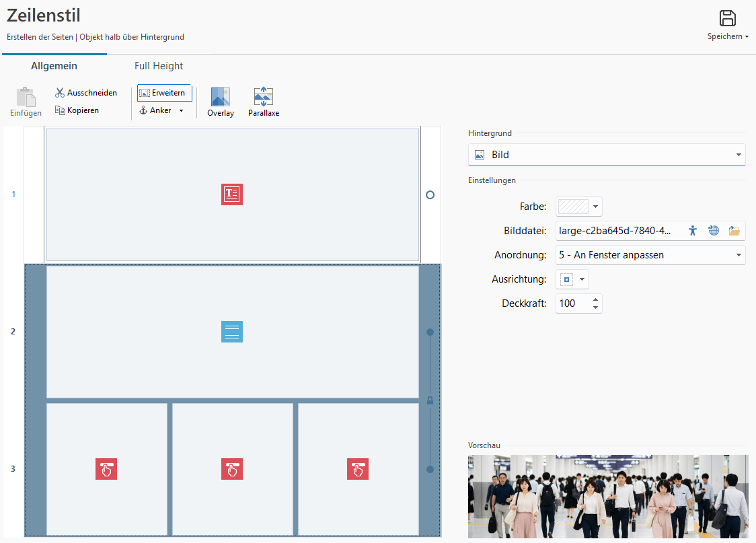Open the Farbe color swatch picker
The image size is (756, 543).
point(578,206)
